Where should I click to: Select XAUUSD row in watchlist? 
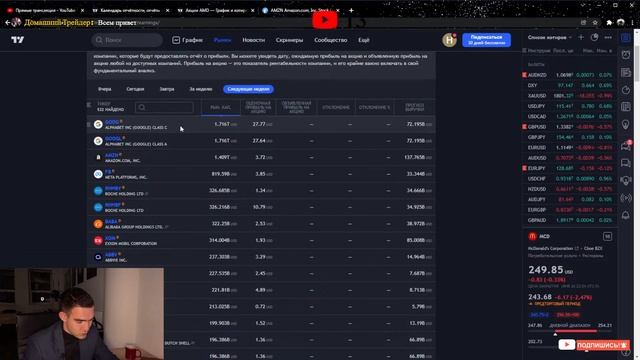(569, 96)
